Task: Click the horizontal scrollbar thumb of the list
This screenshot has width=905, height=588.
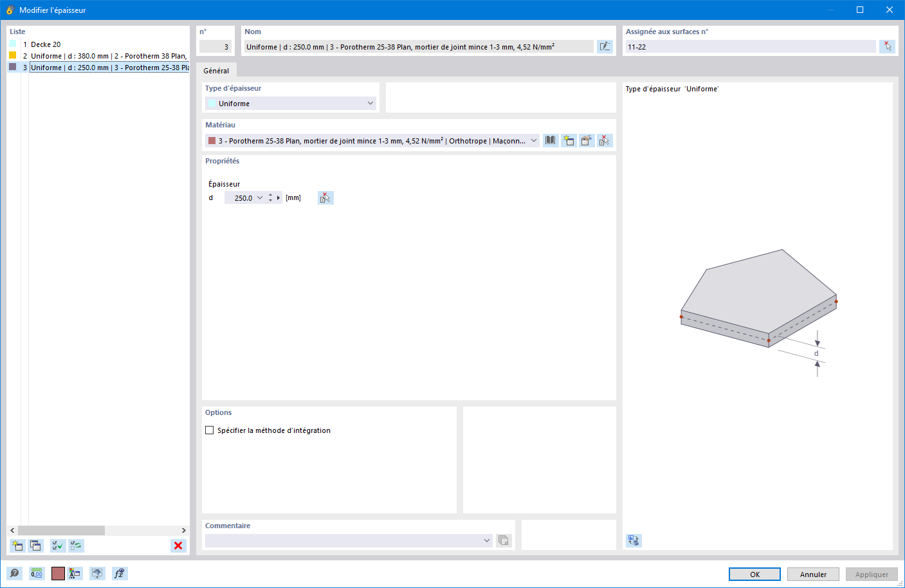Action: [61, 530]
